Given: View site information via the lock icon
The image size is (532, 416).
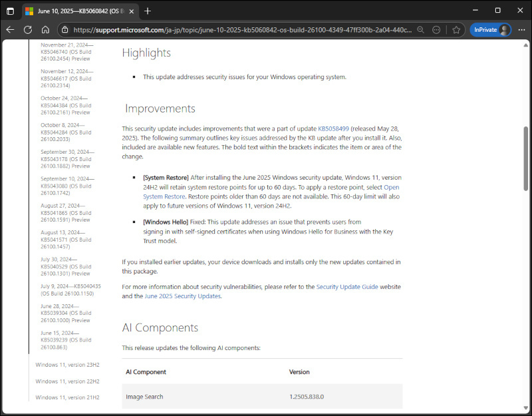Looking at the screenshot, I should tap(65, 30).
